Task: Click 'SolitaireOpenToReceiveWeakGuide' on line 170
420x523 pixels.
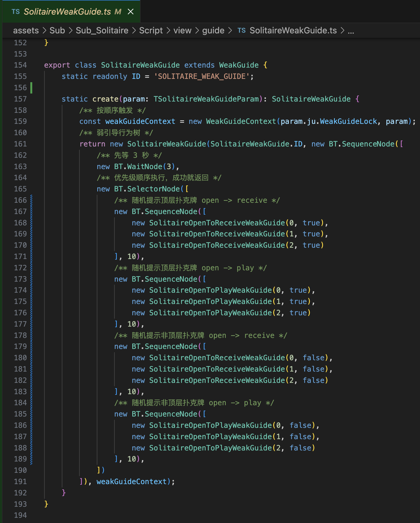Action: click(217, 245)
